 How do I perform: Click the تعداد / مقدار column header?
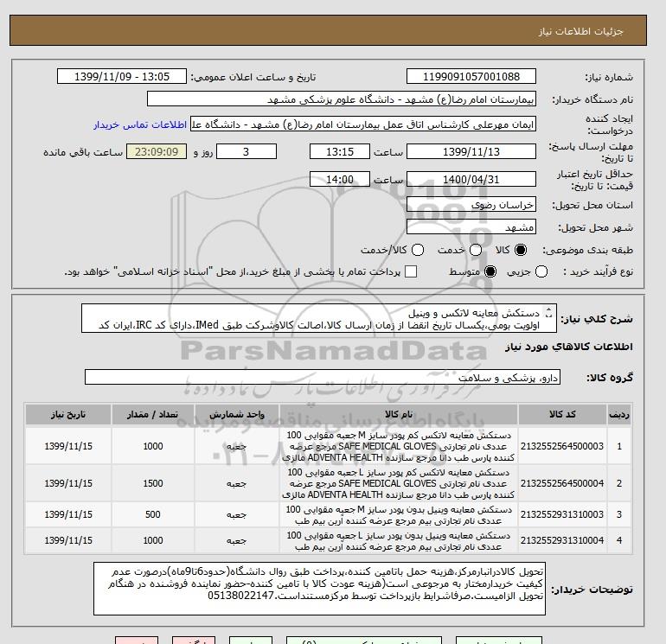pos(153,414)
